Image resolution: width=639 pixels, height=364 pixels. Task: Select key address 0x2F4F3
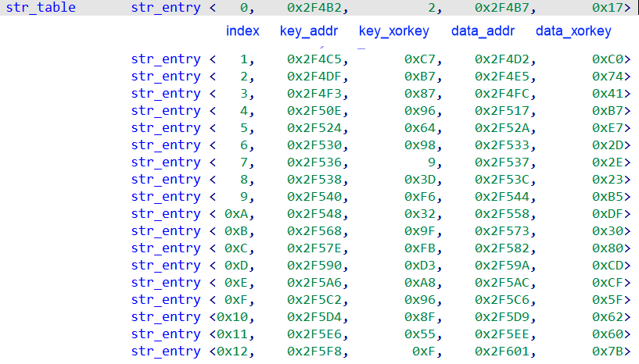point(314,93)
